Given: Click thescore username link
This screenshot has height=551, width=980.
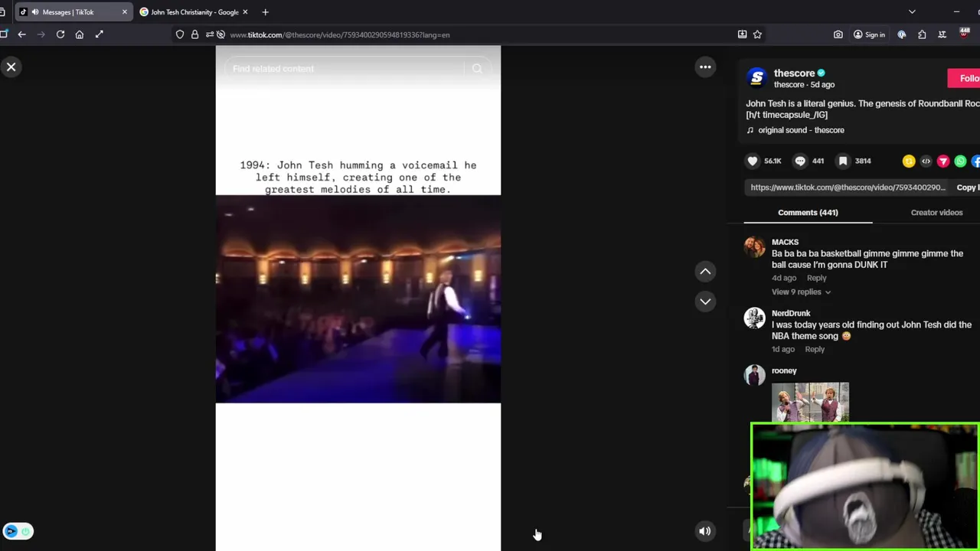Looking at the screenshot, I should point(794,73).
